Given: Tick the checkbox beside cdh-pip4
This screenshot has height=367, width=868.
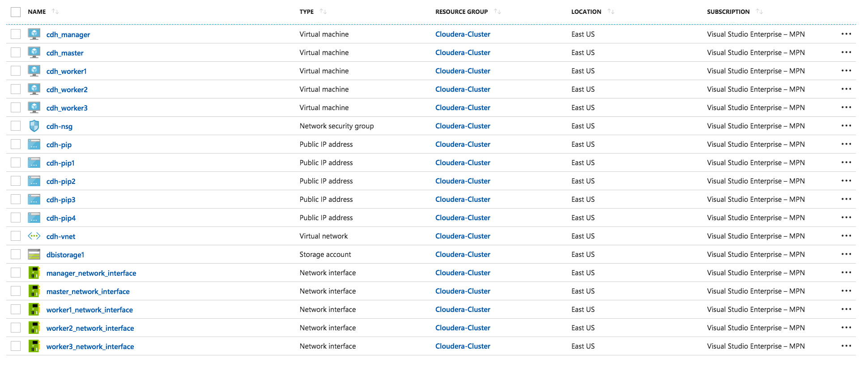Looking at the screenshot, I should pos(16,218).
